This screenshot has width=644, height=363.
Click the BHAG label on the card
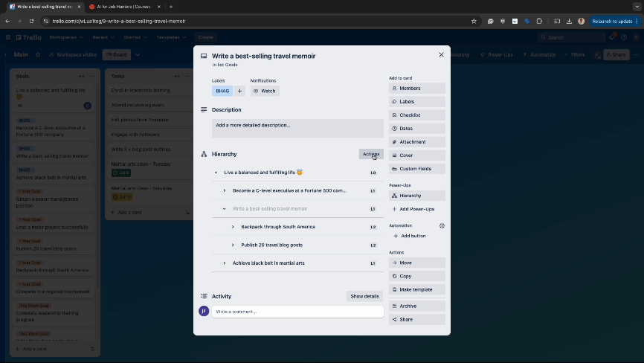tap(222, 91)
